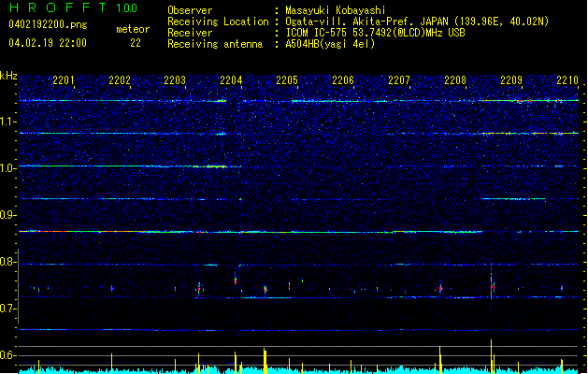Select the filename 0402192200.png
The width and height of the screenshot is (588, 374).
48,24
